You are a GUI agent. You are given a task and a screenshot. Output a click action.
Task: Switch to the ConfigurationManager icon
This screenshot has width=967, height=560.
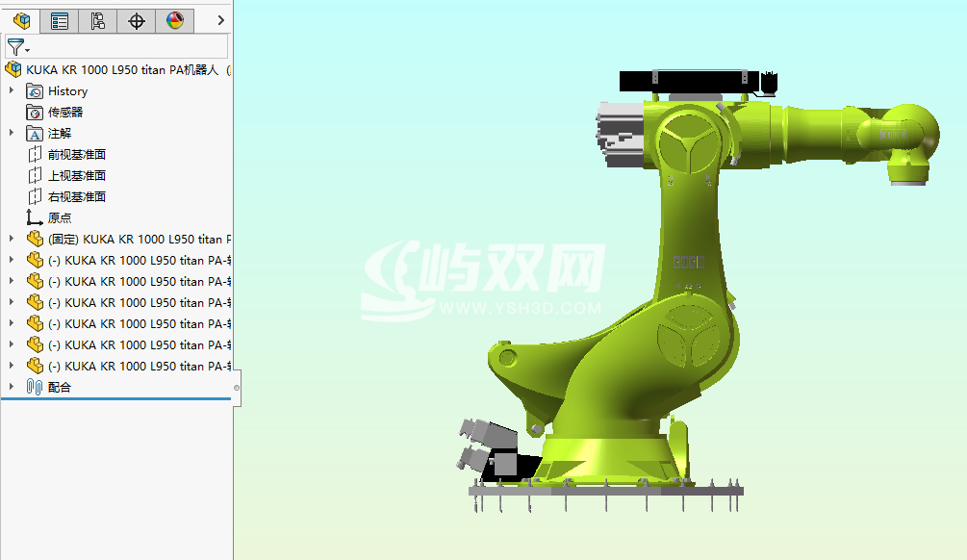tap(97, 20)
